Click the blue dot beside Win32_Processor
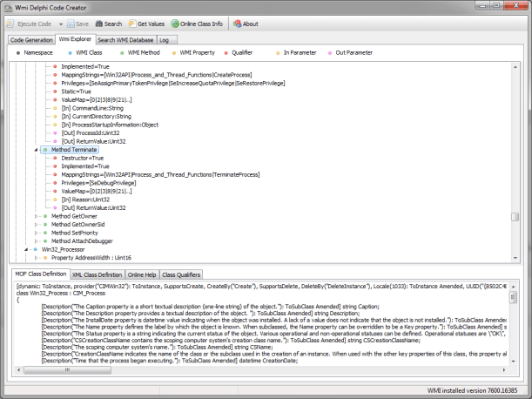 [x=35, y=249]
